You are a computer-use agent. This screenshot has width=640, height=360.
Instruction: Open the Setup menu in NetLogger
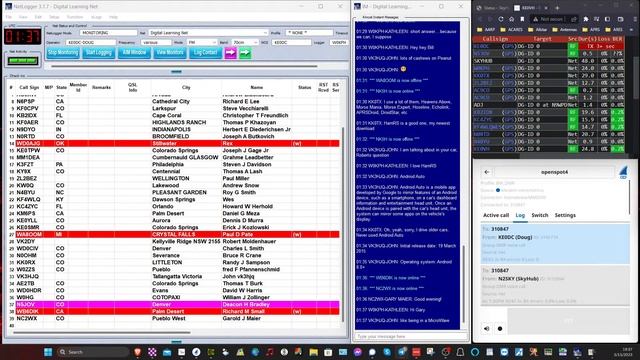[x=54, y=17]
